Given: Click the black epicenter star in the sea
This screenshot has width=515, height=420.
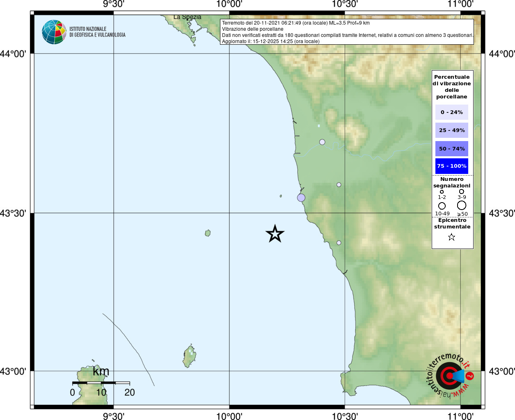Looking at the screenshot, I should coord(275,234).
